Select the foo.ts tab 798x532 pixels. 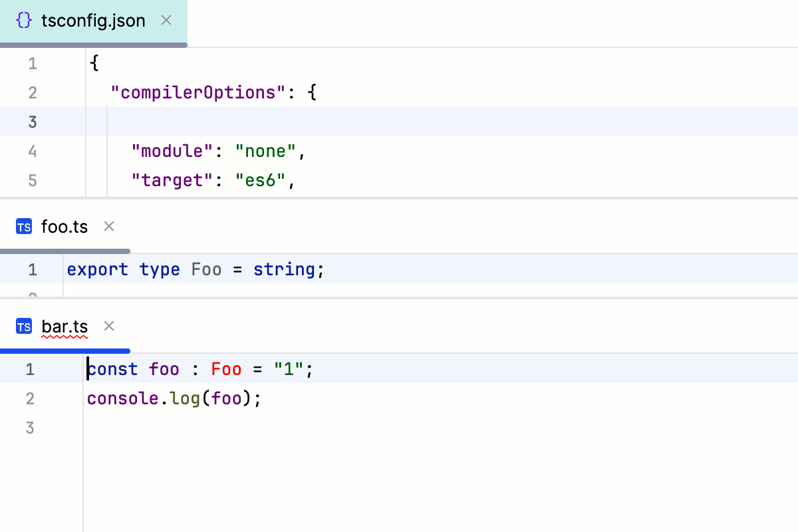65,226
